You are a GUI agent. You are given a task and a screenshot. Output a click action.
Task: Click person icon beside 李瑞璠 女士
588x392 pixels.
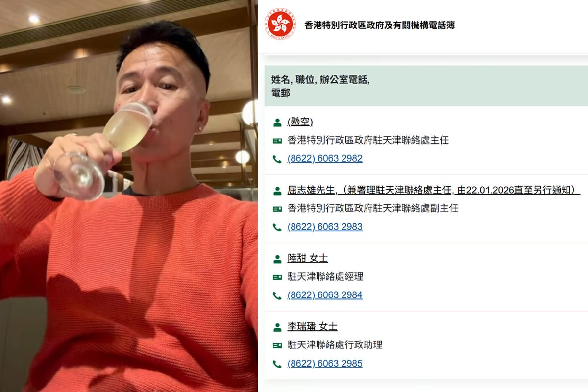tap(277, 327)
